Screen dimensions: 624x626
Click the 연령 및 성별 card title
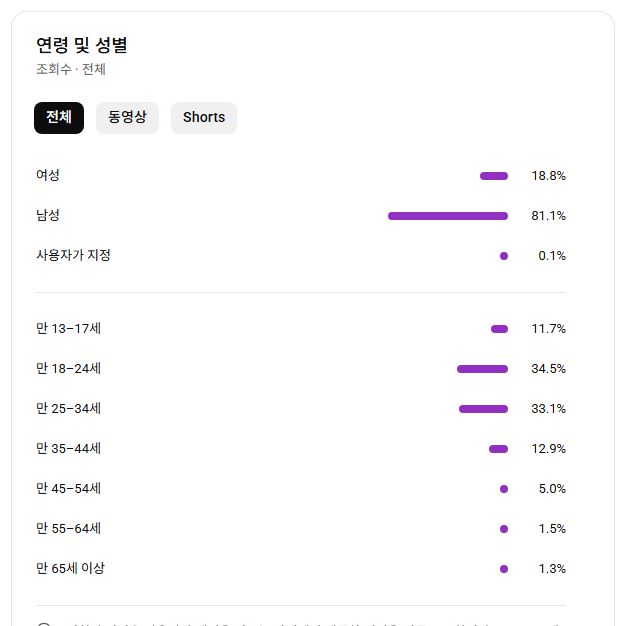pos(82,45)
